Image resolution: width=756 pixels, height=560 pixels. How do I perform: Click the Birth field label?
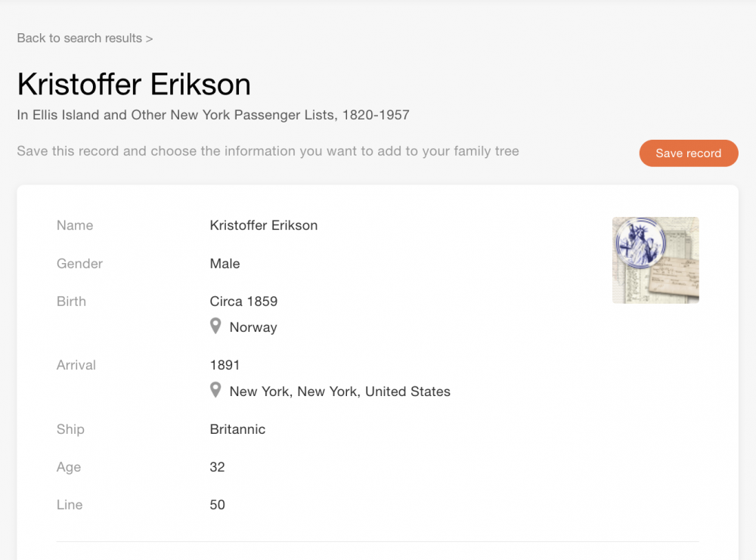click(71, 302)
